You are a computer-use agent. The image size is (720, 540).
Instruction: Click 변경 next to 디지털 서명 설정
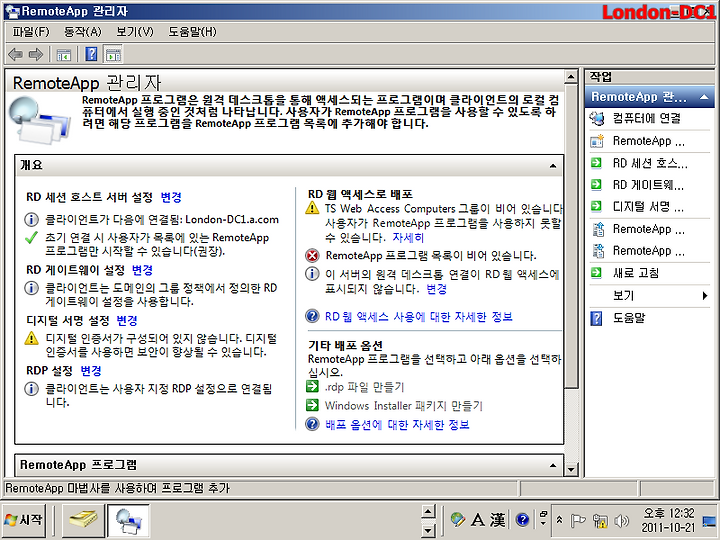tap(127, 320)
